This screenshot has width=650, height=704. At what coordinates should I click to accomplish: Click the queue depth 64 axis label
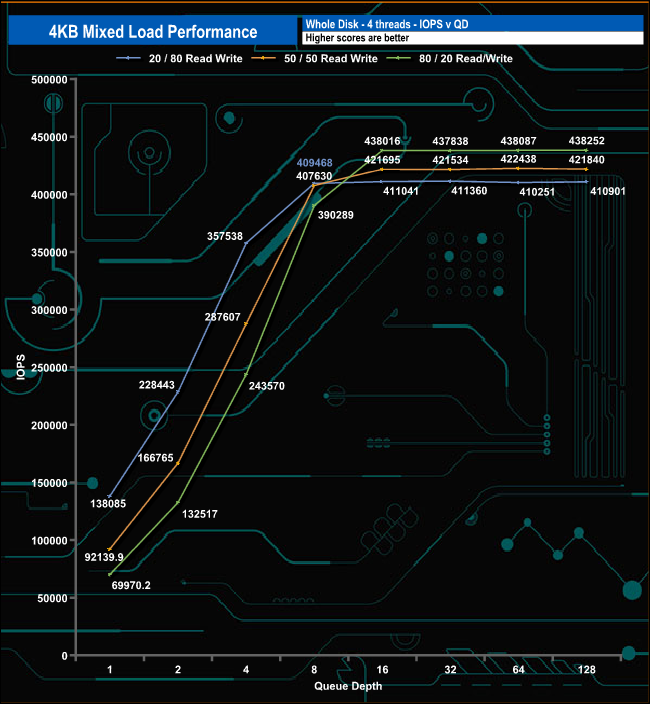tap(518, 670)
